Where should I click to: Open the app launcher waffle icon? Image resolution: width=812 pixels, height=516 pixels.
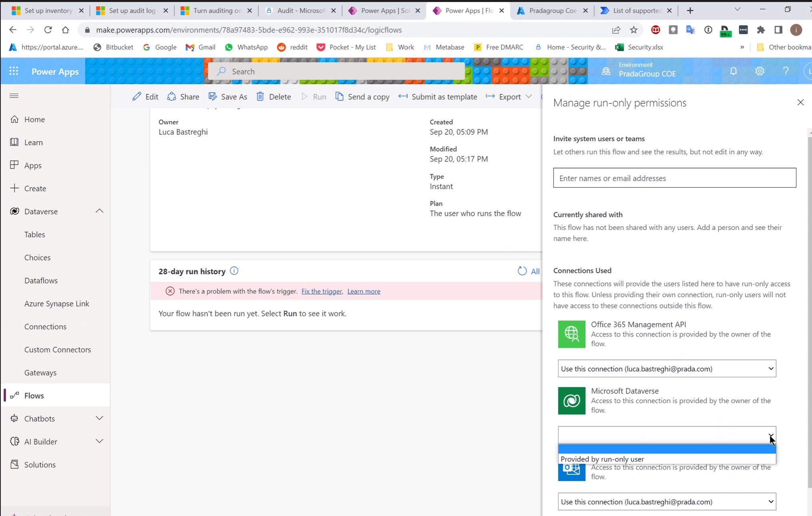[14, 71]
